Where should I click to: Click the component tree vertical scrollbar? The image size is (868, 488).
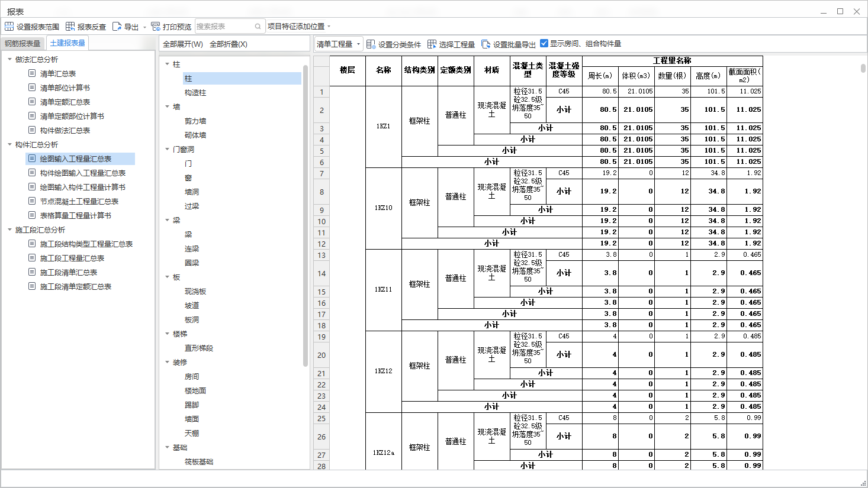(x=306, y=216)
